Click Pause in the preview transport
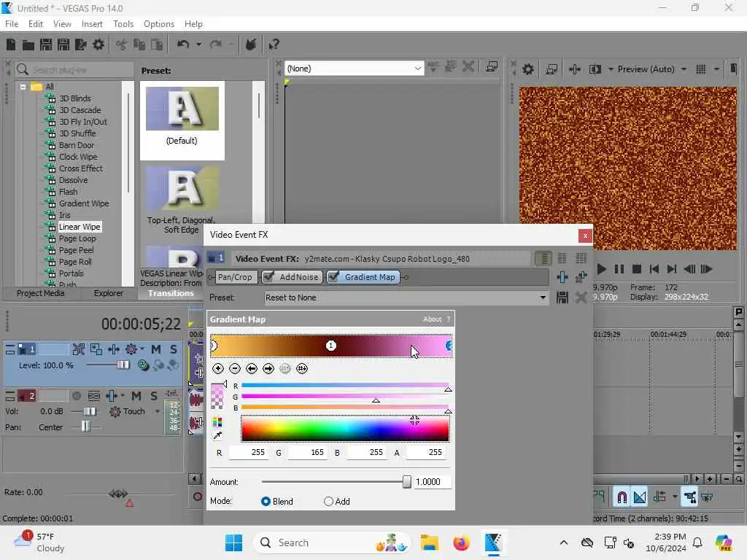 click(x=619, y=269)
